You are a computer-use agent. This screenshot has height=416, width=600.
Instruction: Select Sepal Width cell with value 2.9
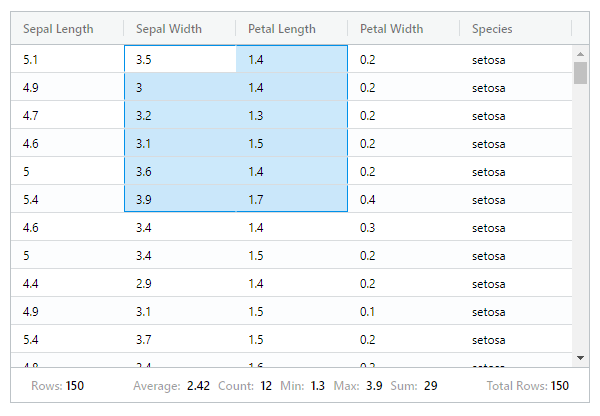point(180,284)
